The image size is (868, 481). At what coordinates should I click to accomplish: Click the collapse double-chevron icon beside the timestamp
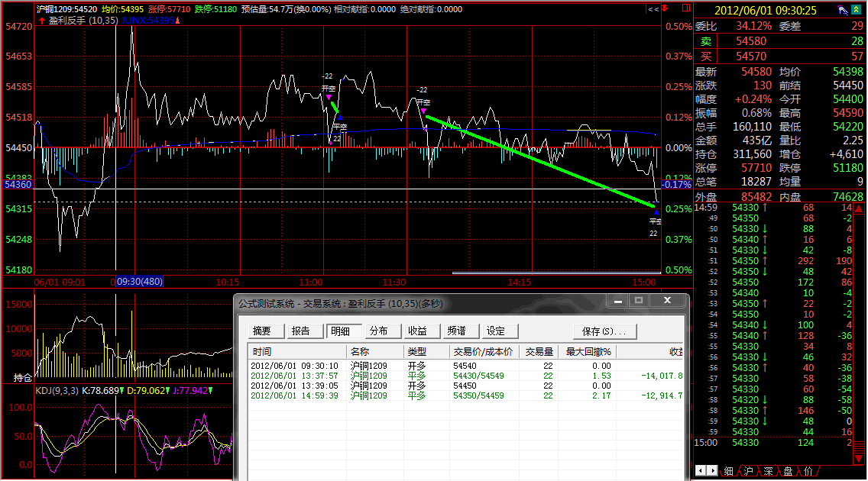(857, 9)
